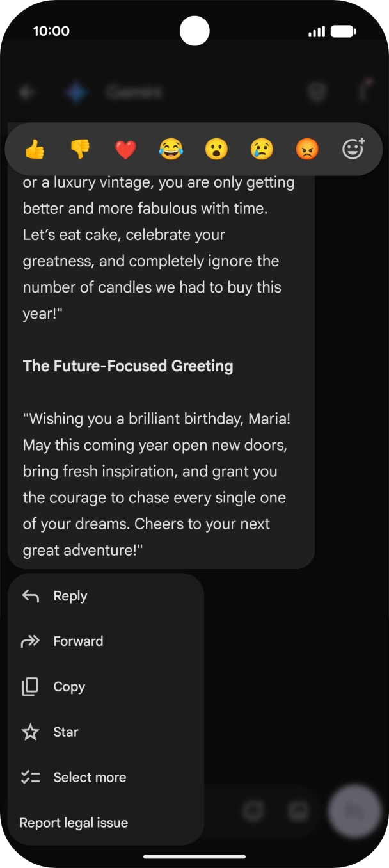Copy the message via Copy option
Viewport: 389px width, 868px height.
point(106,687)
